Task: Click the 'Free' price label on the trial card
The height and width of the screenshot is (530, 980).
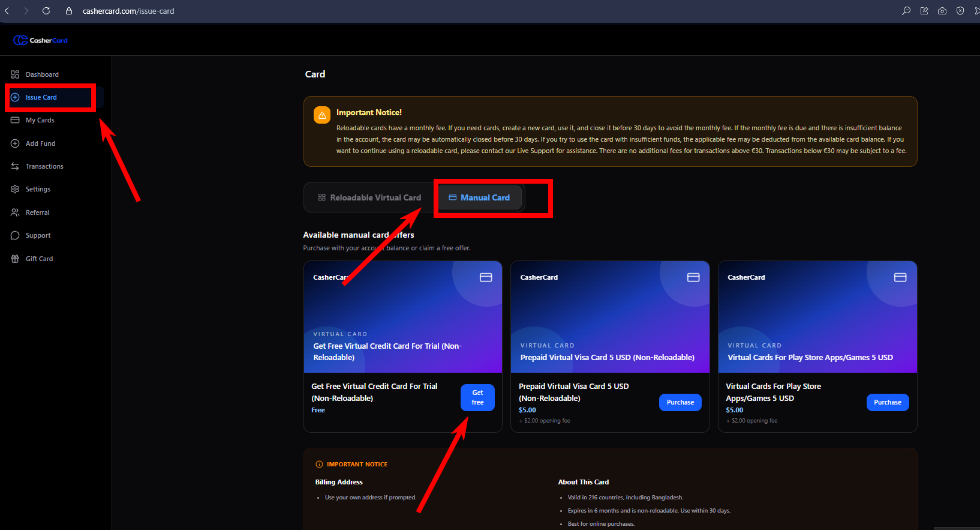Action: point(318,410)
